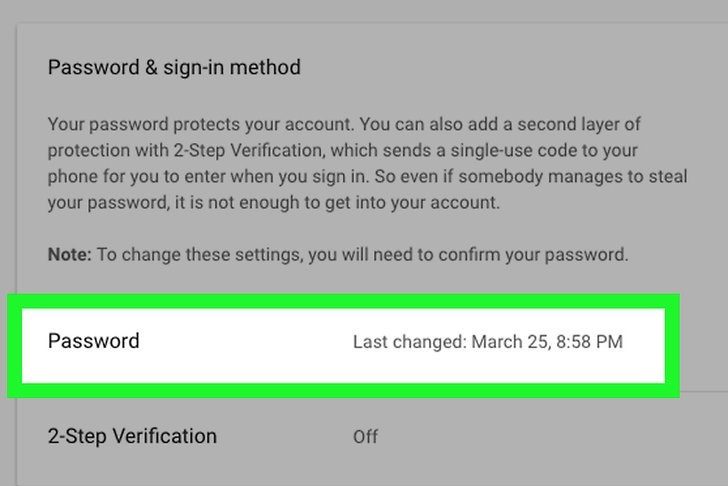Click the "To change these settings" text
Viewport: 728px width, 486px height.
tap(180, 254)
